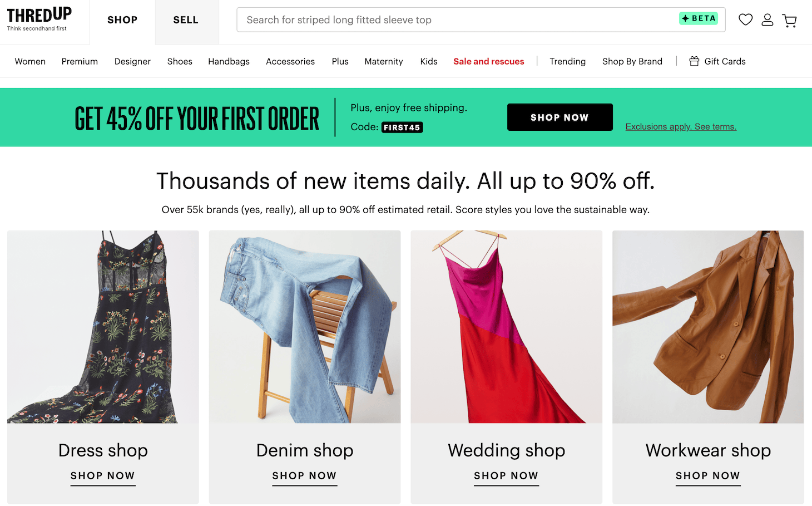Open the account profile icon

click(768, 19)
